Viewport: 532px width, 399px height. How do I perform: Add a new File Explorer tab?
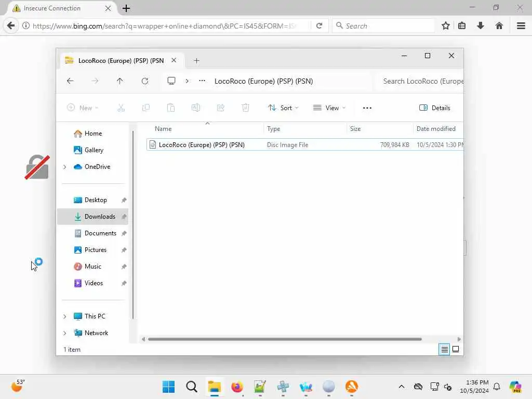(196, 61)
